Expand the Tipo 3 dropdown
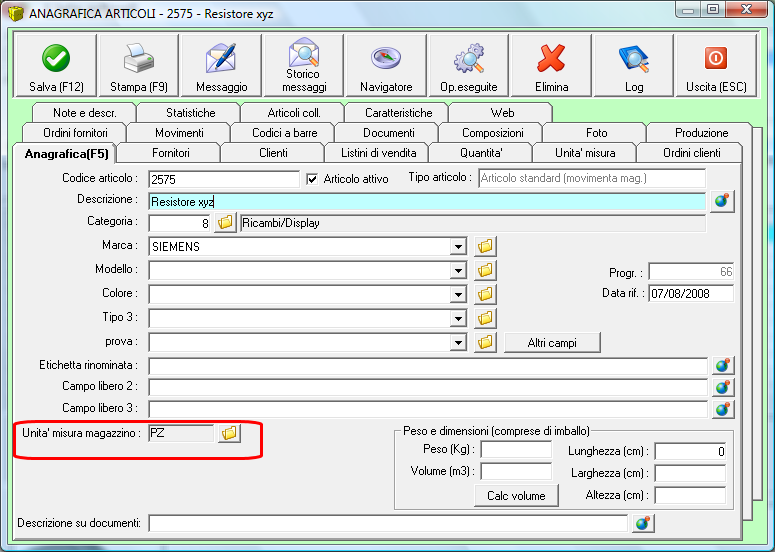Screen dimensions: 775x552 click(x=458, y=318)
